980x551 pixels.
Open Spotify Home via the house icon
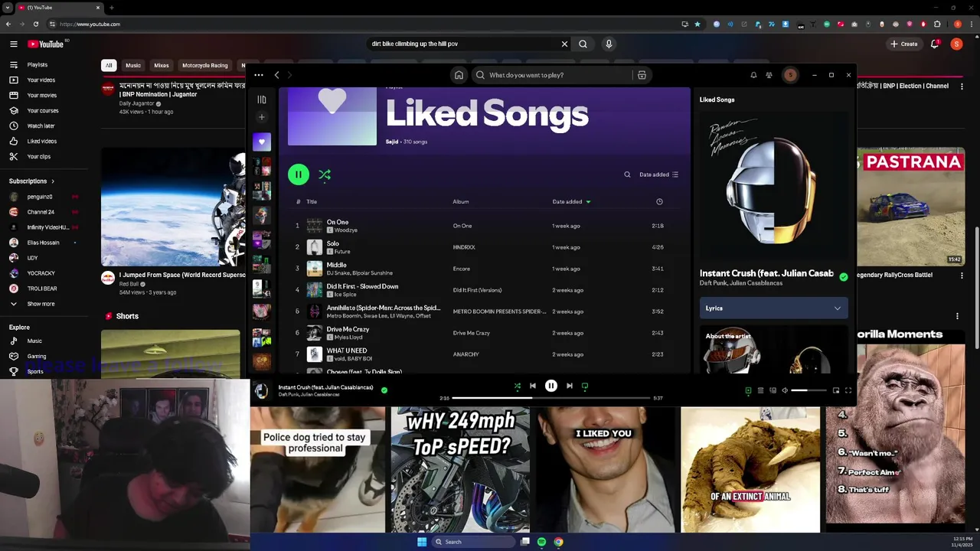click(459, 75)
